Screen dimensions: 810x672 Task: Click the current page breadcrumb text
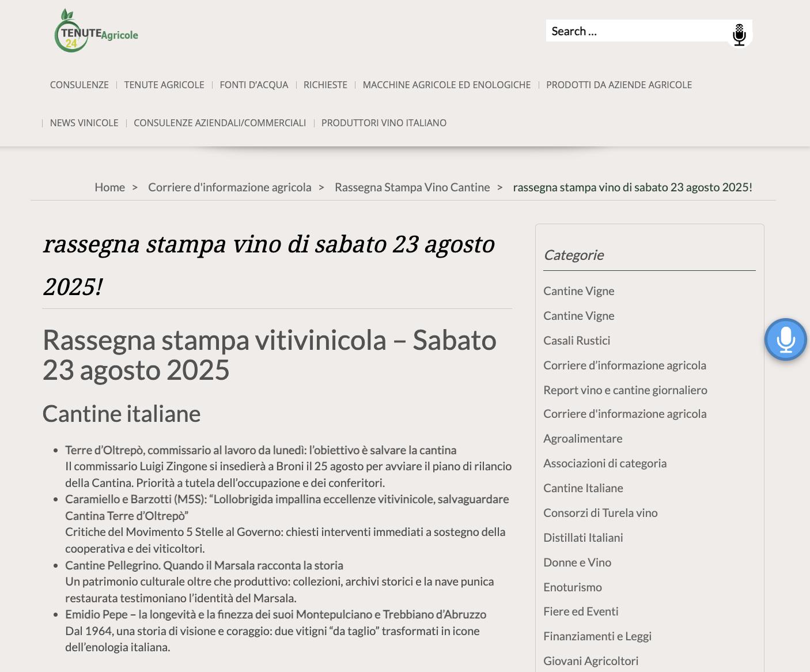[633, 187]
